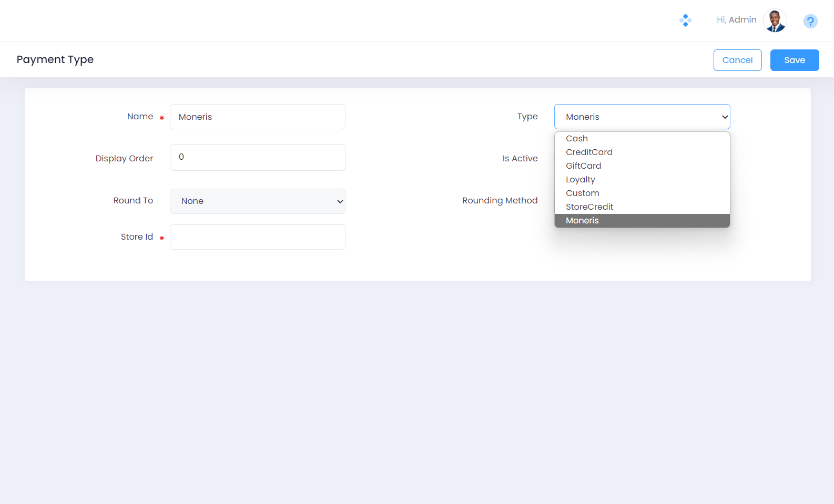Click the blue diamond apps icon
The image size is (834, 504).
coord(685,20)
